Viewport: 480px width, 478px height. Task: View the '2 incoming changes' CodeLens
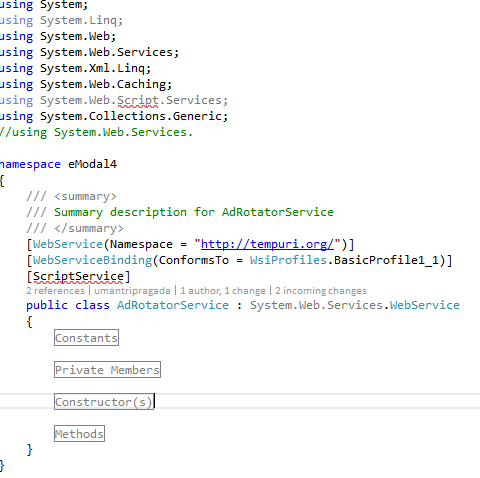[321, 291]
